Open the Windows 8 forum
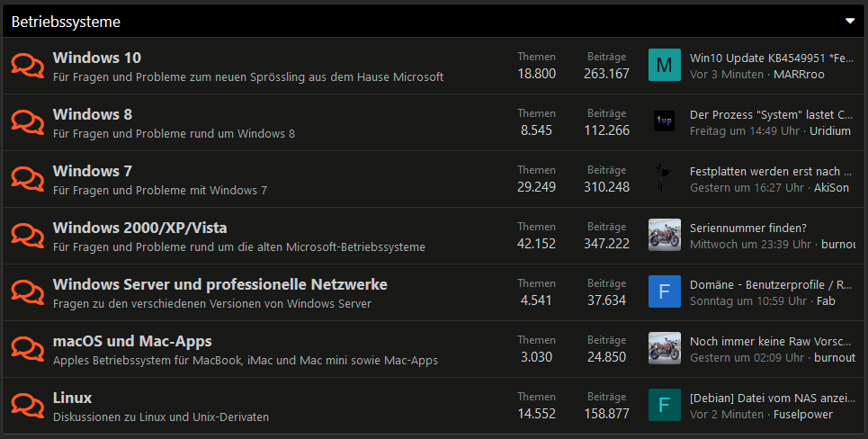Screen dimensions: 868x439 click(93, 114)
